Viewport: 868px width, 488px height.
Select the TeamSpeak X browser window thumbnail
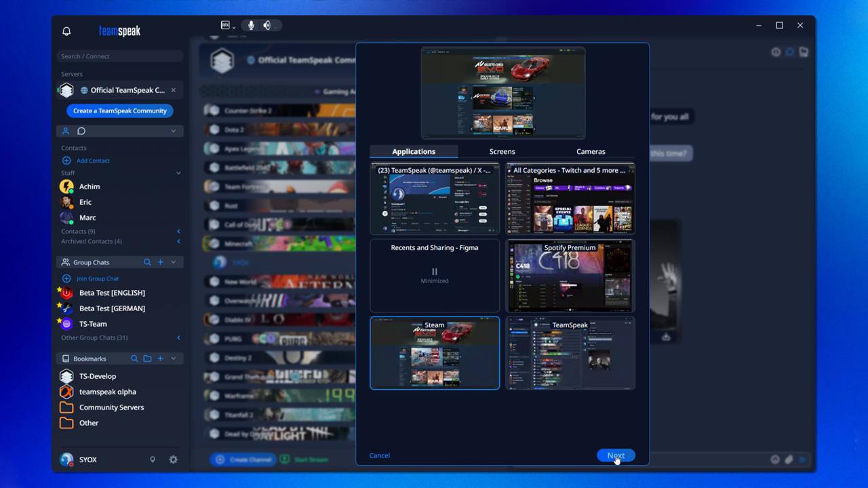click(x=435, y=199)
